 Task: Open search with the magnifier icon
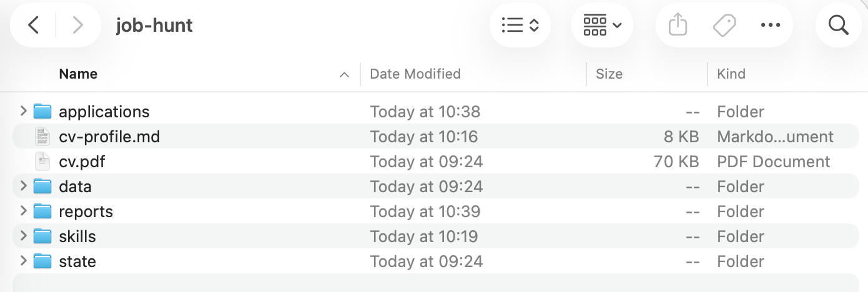point(838,25)
